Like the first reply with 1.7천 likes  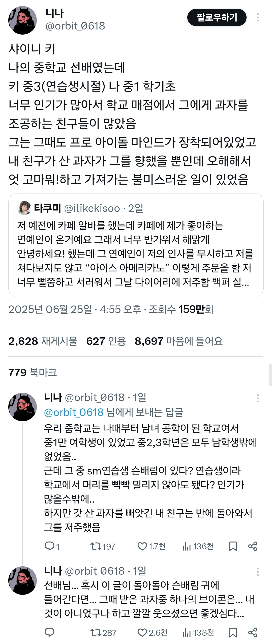[x=151, y=546]
